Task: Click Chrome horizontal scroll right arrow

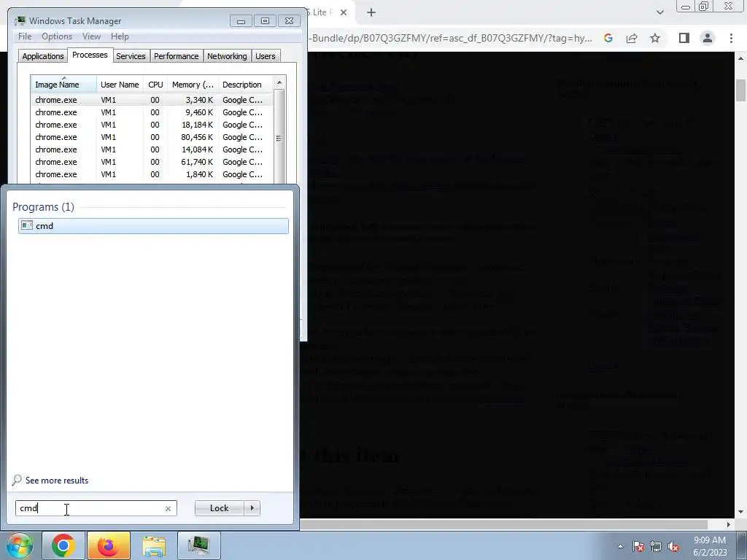Action: (x=729, y=524)
